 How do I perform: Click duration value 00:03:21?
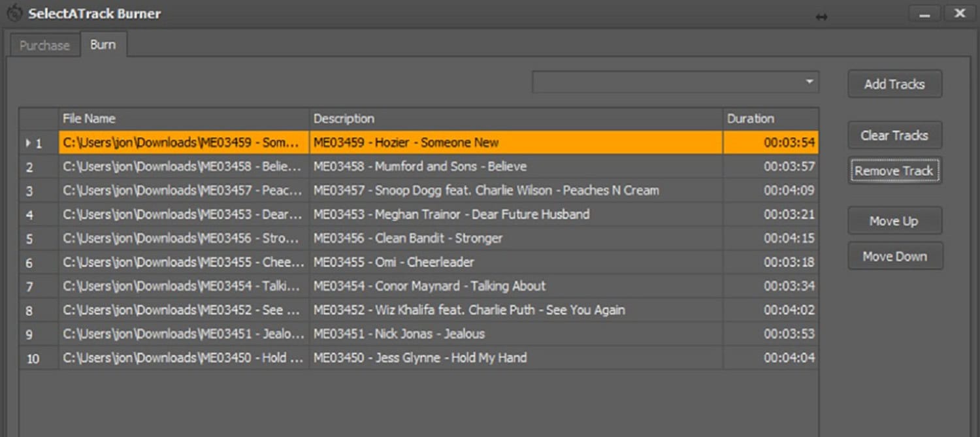789,214
